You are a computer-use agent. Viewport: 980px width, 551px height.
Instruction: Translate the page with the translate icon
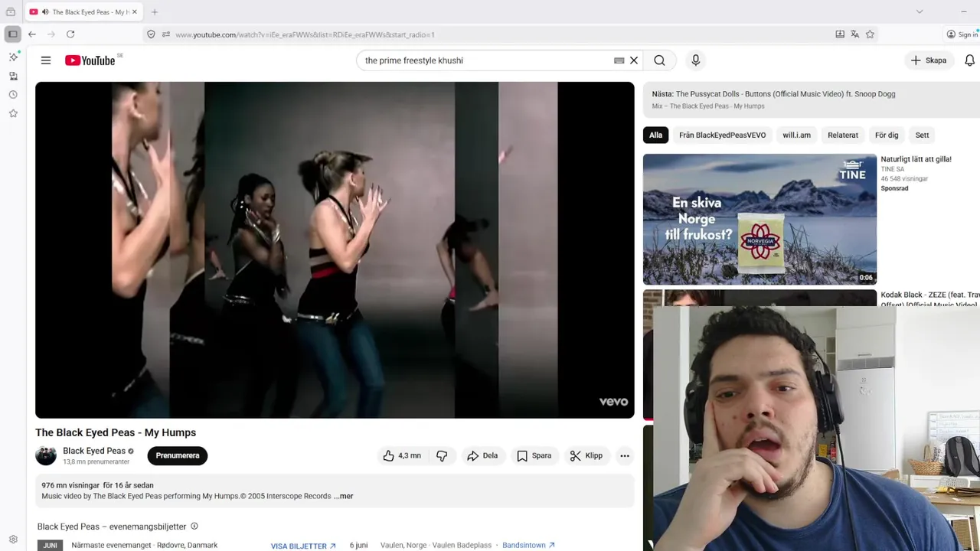tap(855, 34)
